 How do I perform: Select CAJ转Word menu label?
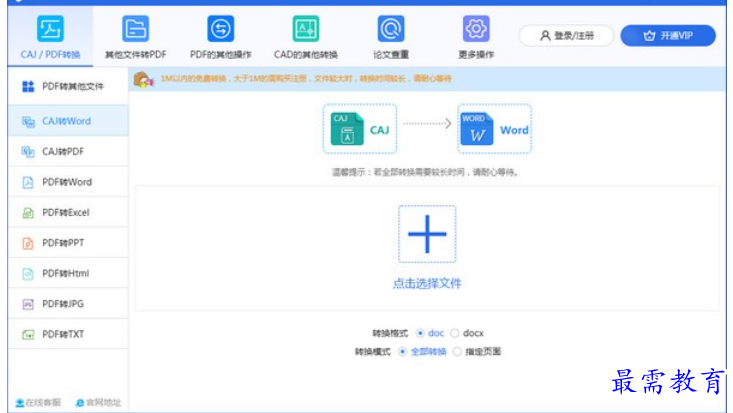[x=66, y=121]
